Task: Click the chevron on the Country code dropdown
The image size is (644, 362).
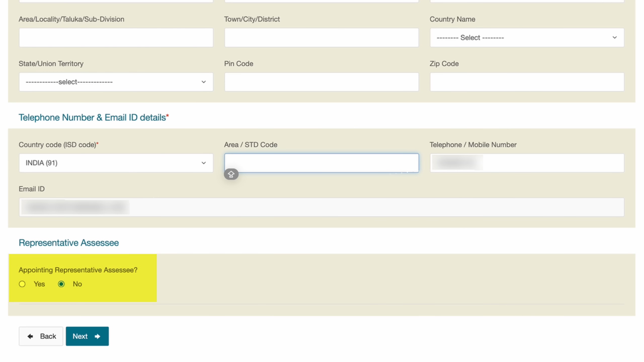Action: pos(204,163)
